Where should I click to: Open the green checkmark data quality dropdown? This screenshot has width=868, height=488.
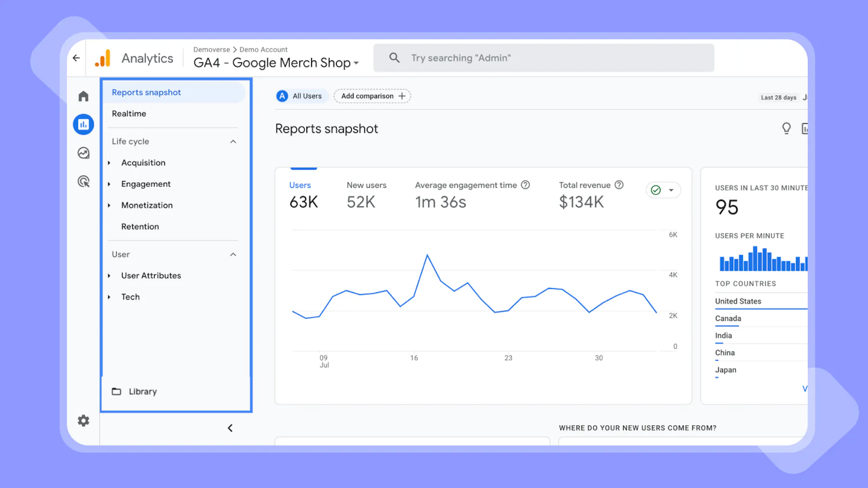(x=663, y=190)
